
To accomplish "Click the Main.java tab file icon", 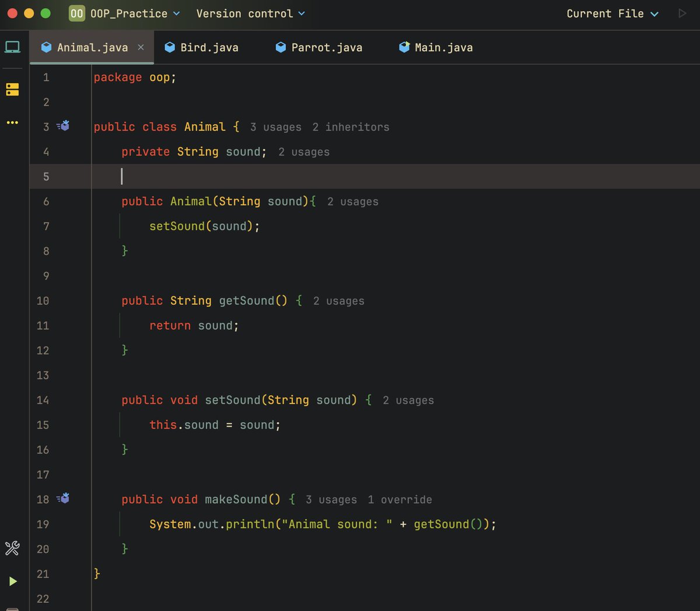I will (404, 47).
